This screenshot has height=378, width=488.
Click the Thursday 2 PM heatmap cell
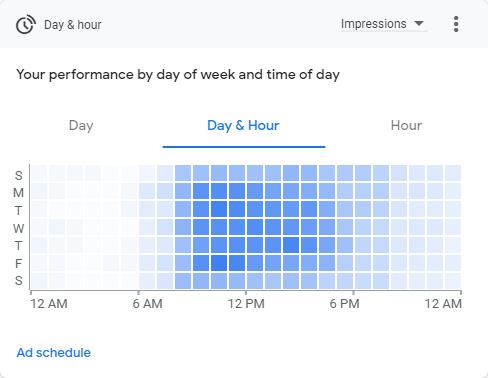(x=291, y=245)
